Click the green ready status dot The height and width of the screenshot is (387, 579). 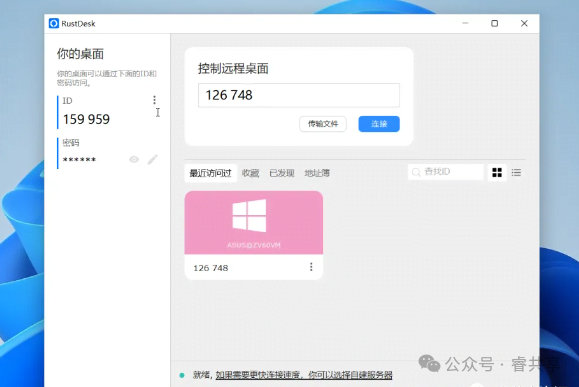click(182, 375)
